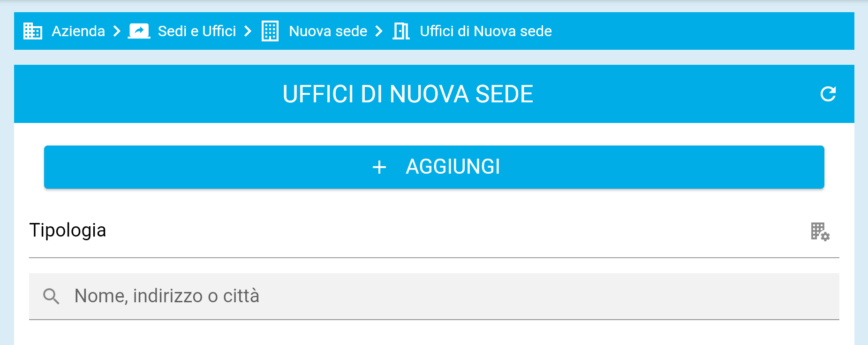Click the Azienda building icon in breadcrumb
Image resolution: width=868 pixels, height=345 pixels.
pyautogui.click(x=33, y=31)
